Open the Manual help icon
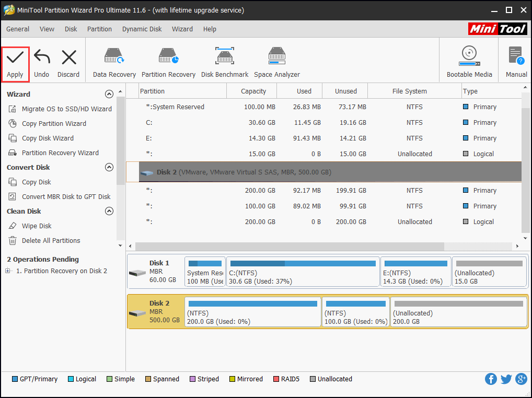This screenshot has width=532, height=398. tap(516, 62)
